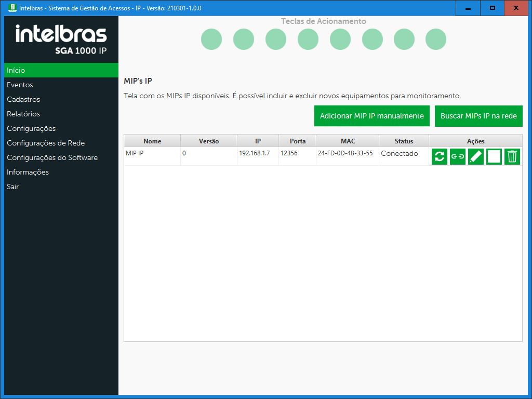Viewport: 532px width, 399px height.
Task: Open Configurações do Software
Action: click(x=52, y=157)
